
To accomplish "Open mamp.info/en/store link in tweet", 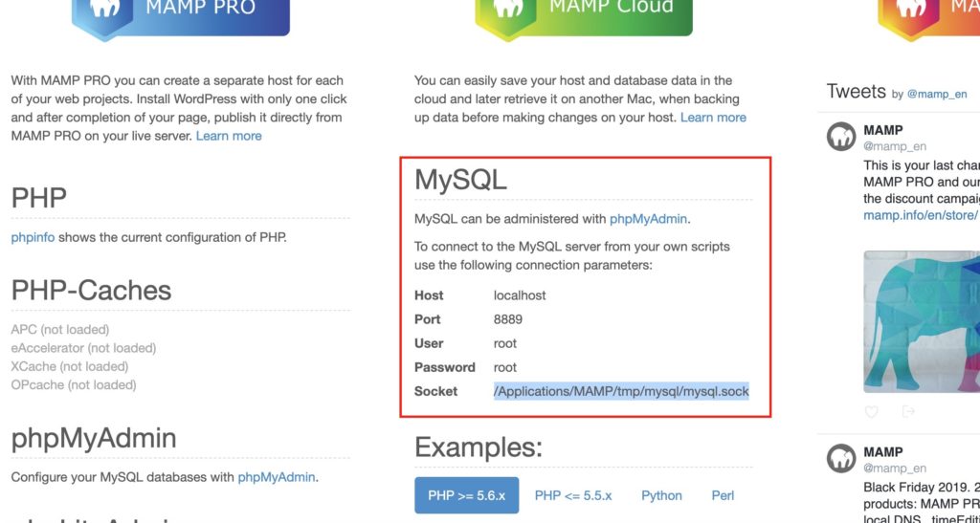I will point(922,215).
